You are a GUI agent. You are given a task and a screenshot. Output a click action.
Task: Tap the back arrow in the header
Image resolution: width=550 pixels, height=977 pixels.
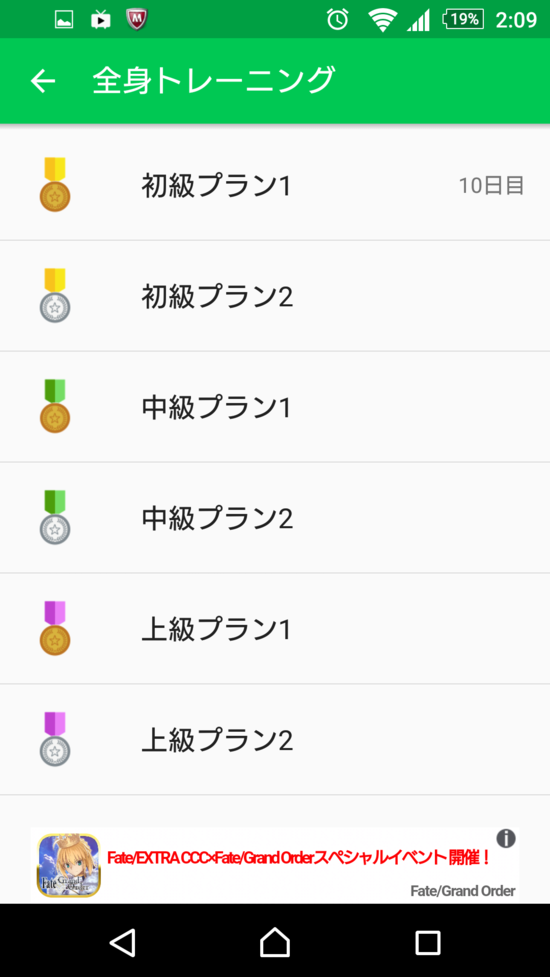coord(43,81)
